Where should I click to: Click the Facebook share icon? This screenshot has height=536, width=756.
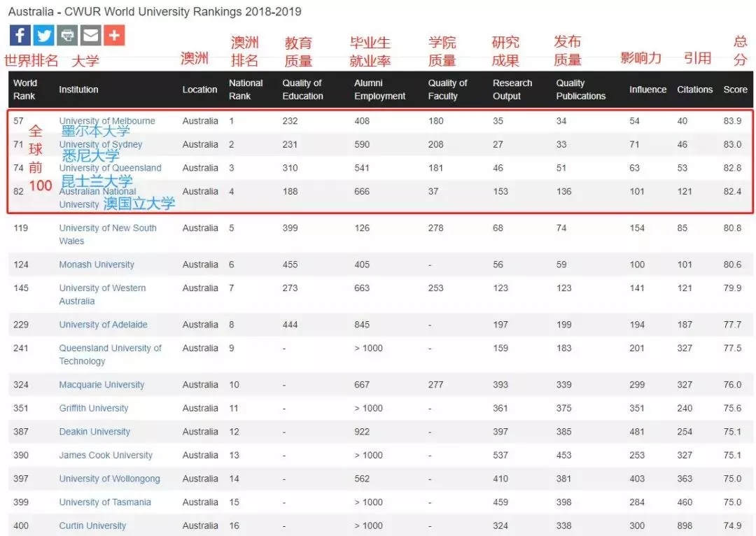click(20, 35)
